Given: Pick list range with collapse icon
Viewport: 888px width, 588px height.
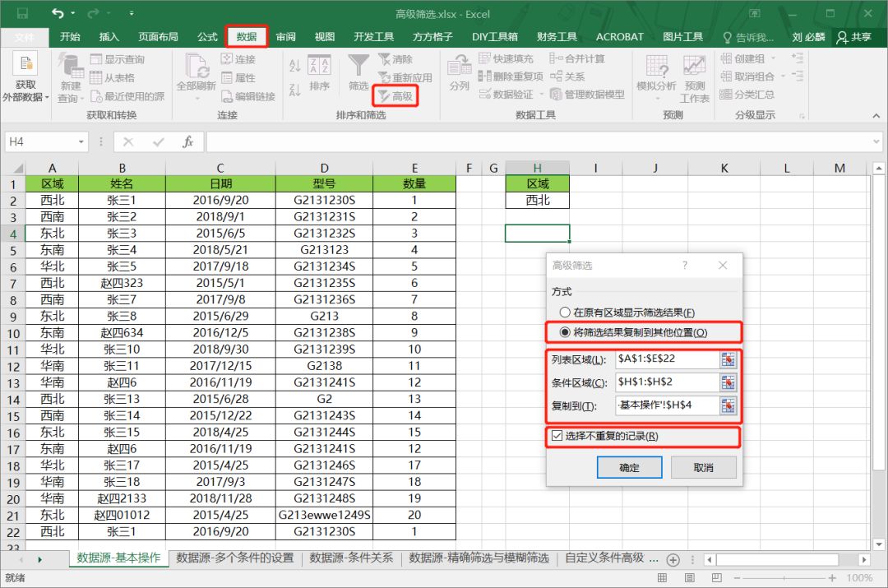Looking at the screenshot, I should pyautogui.click(x=728, y=359).
